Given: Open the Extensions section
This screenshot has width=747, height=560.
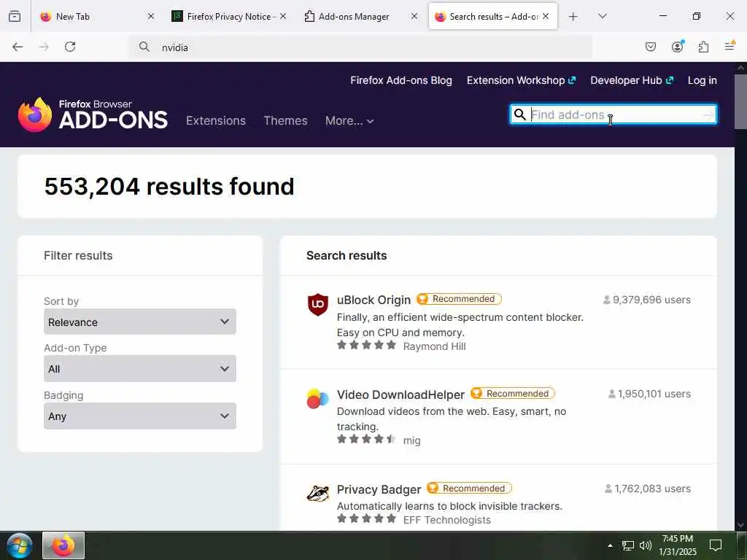Looking at the screenshot, I should tap(216, 120).
